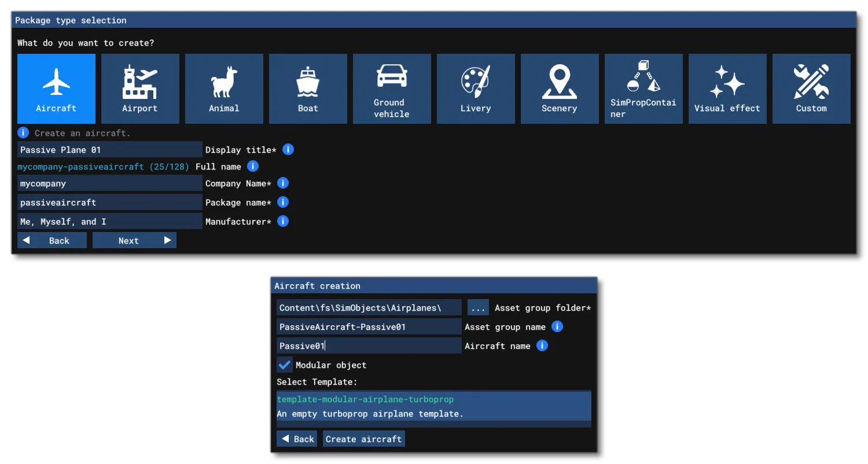Show info for Asset group name

point(557,326)
